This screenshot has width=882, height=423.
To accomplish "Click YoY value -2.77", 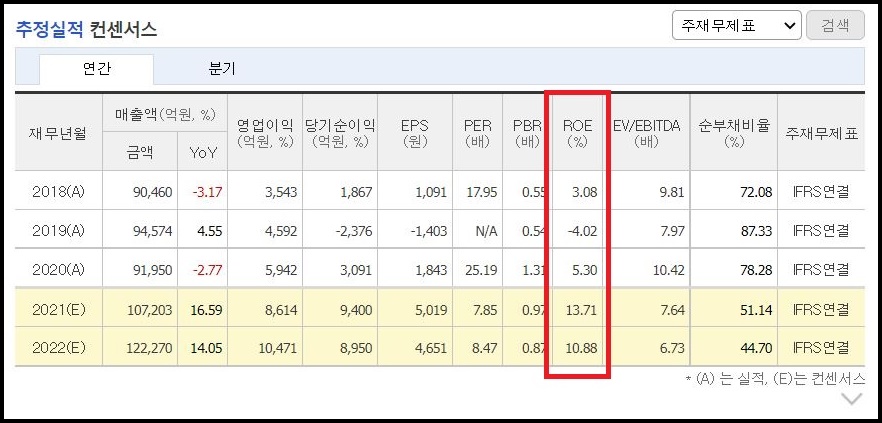I will pyautogui.click(x=207, y=270).
